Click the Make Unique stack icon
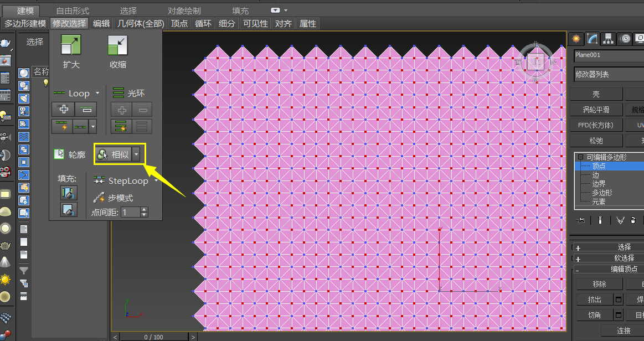644x341 pixels. coord(620,220)
